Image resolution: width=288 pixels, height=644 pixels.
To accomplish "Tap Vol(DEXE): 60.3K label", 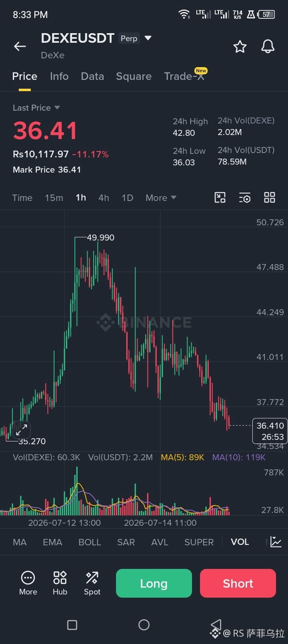I will 46,457.
